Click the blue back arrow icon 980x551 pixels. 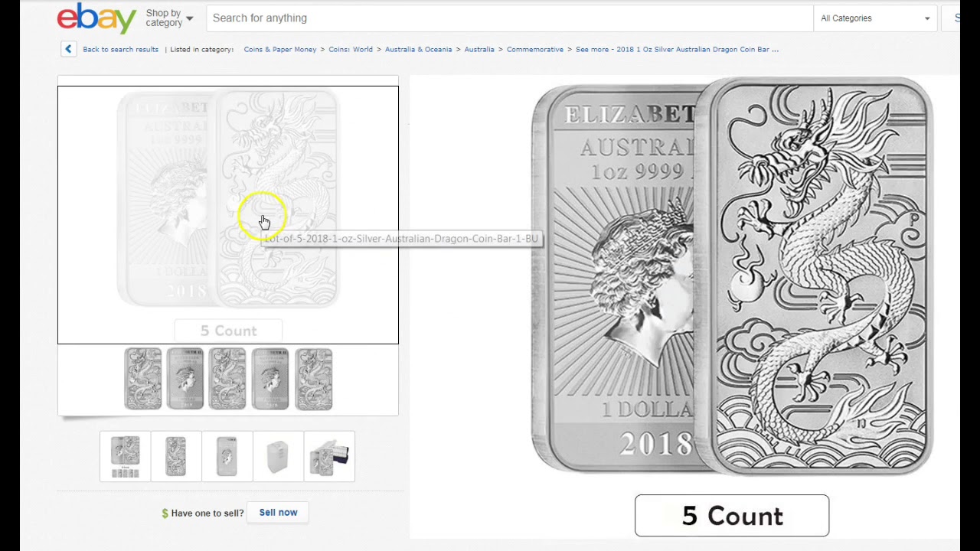(x=68, y=49)
